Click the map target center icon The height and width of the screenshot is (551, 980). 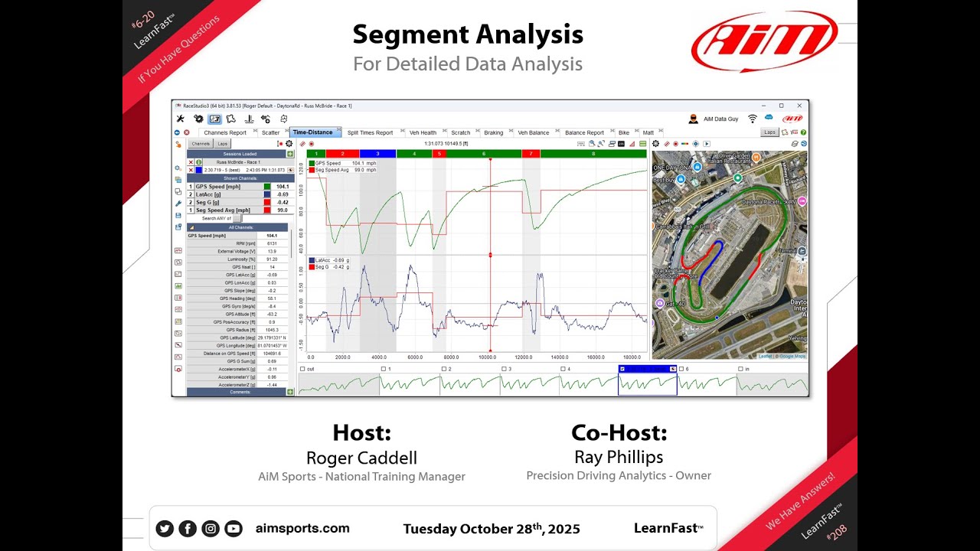[x=696, y=144]
